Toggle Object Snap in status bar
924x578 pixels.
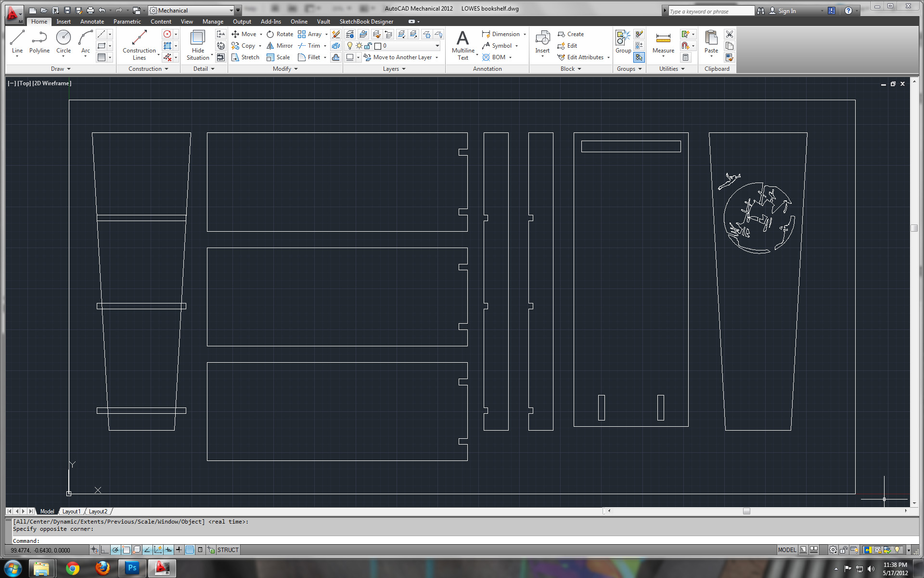(x=126, y=550)
